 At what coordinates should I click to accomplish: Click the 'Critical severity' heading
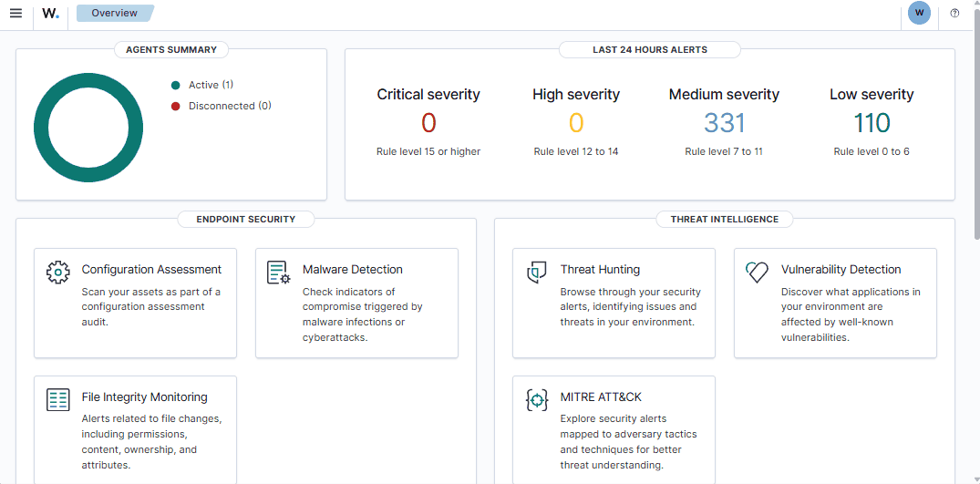pyautogui.click(x=428, y=94)
